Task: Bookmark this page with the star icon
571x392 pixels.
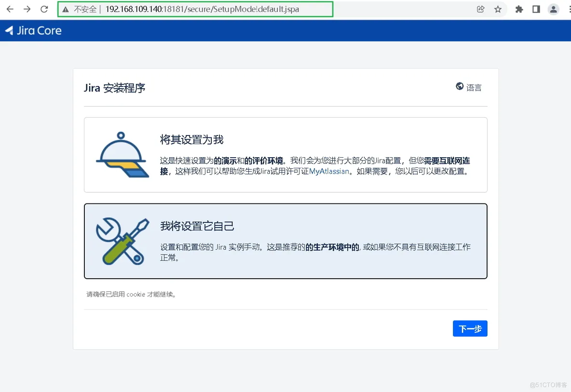Action: click(498, 9)
